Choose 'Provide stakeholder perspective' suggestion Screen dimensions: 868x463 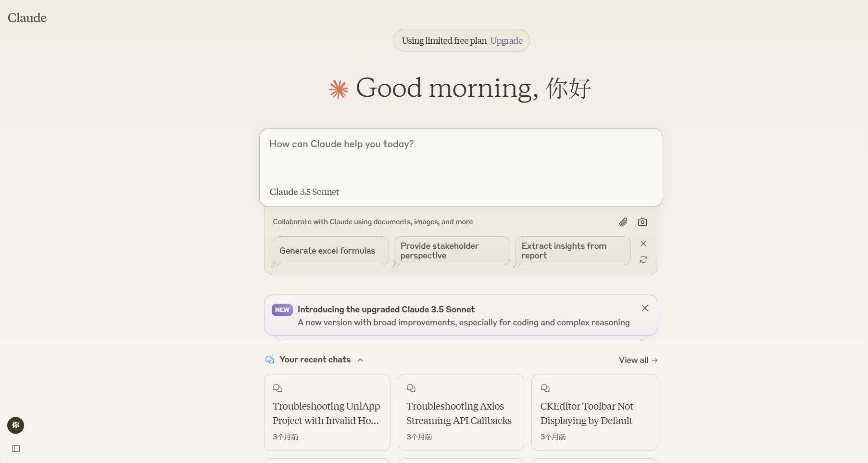452,251
